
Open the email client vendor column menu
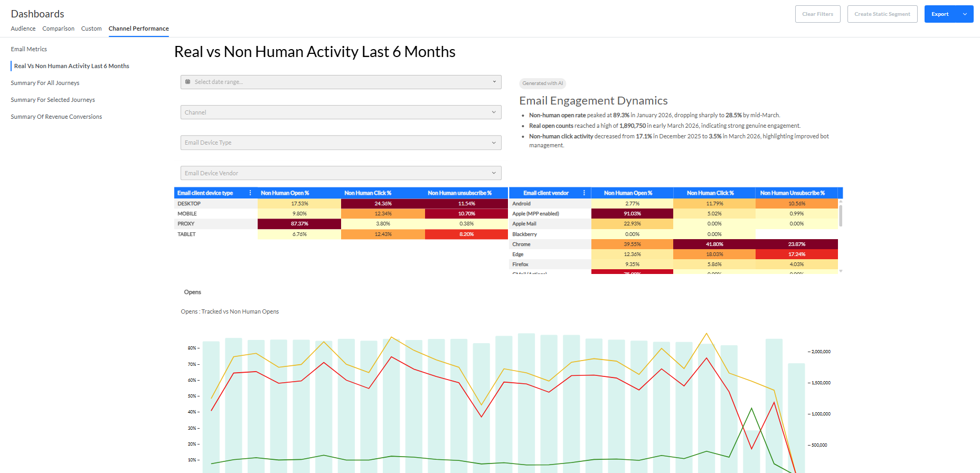click(x=584, y=193)
